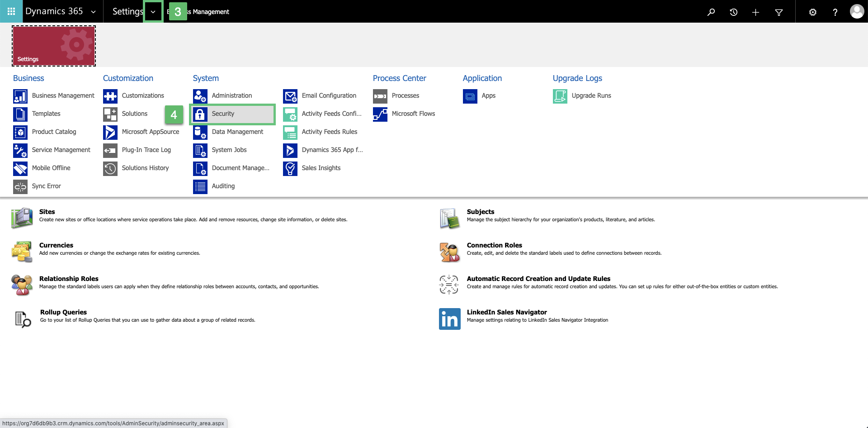Image resolution: width=868 pixels, height=428 pixels.
Task: Open Microsoft Flows icon
Action: click(x=380, y=114)
